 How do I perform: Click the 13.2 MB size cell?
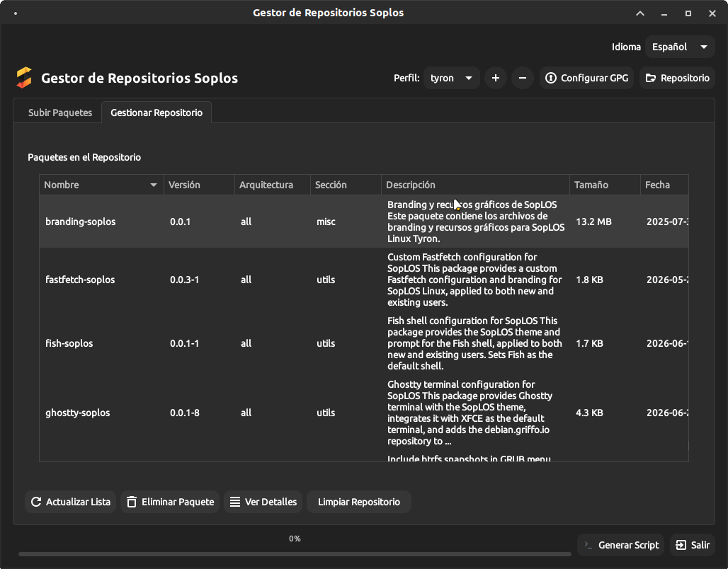coord(593,222)
